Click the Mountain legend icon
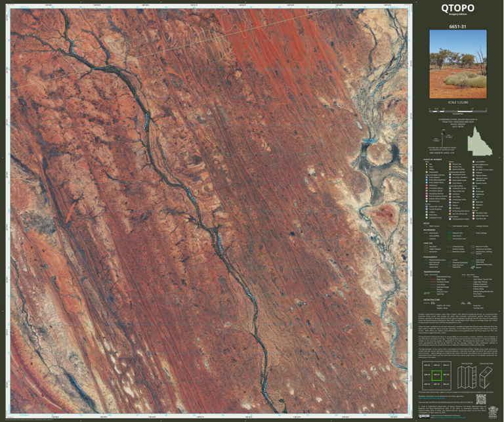Image resolution: width=504 pixels, height=422 pixels. (473, 205)
